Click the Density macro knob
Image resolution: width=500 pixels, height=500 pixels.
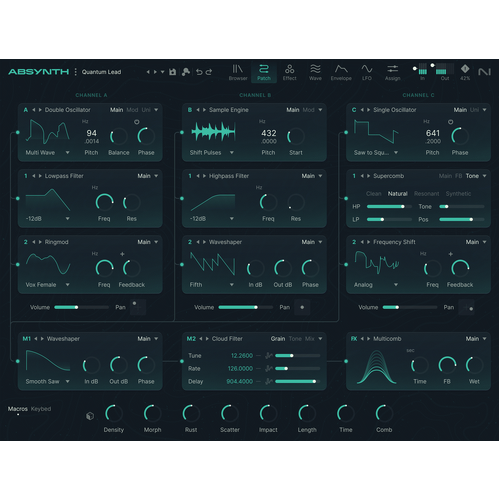[x=114, y=414]
